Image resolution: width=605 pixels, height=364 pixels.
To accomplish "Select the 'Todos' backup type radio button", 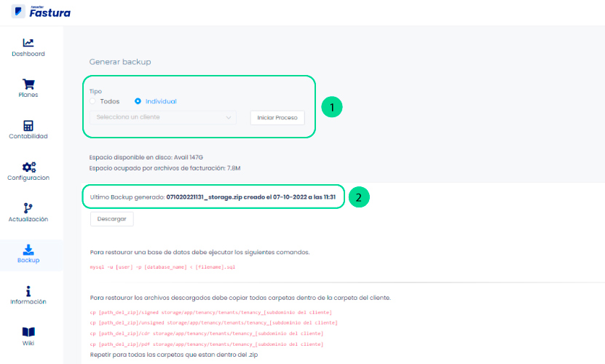I will [93, 101].
